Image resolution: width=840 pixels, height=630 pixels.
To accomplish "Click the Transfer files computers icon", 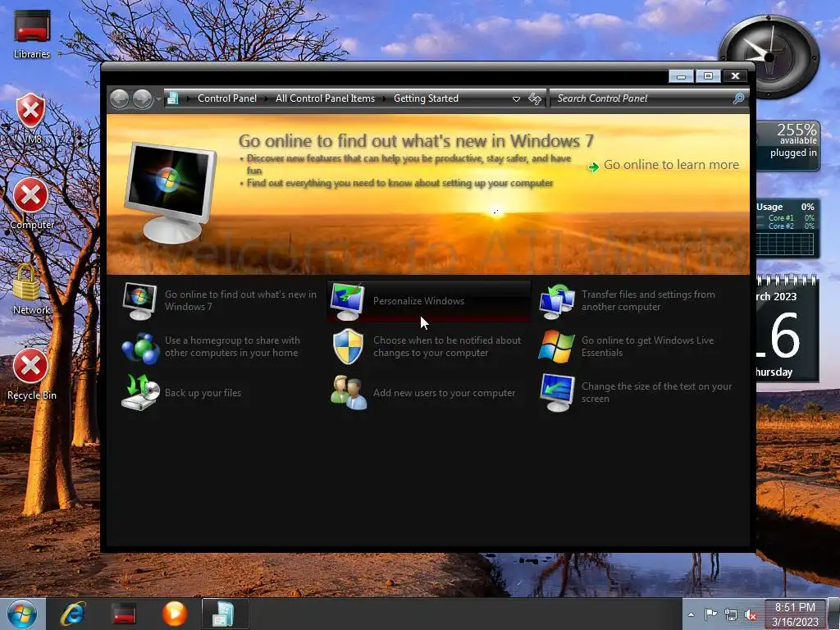I will coord(557,302).
